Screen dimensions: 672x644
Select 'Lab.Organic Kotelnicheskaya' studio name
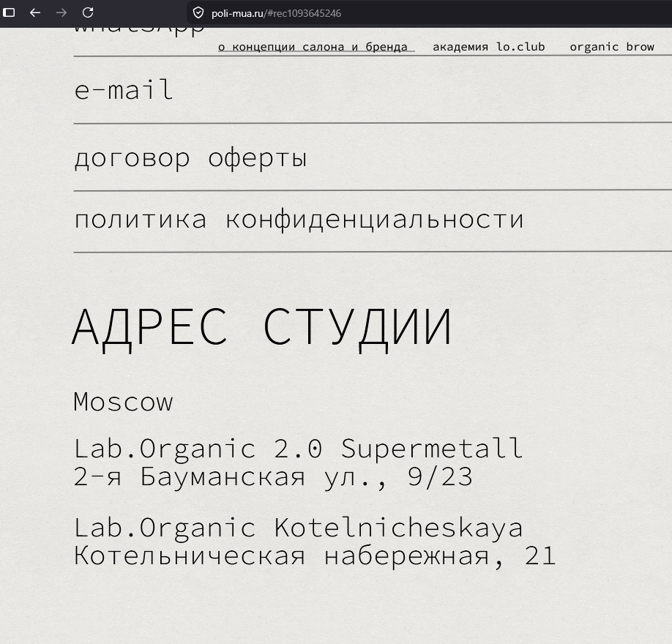coord(298,528)
